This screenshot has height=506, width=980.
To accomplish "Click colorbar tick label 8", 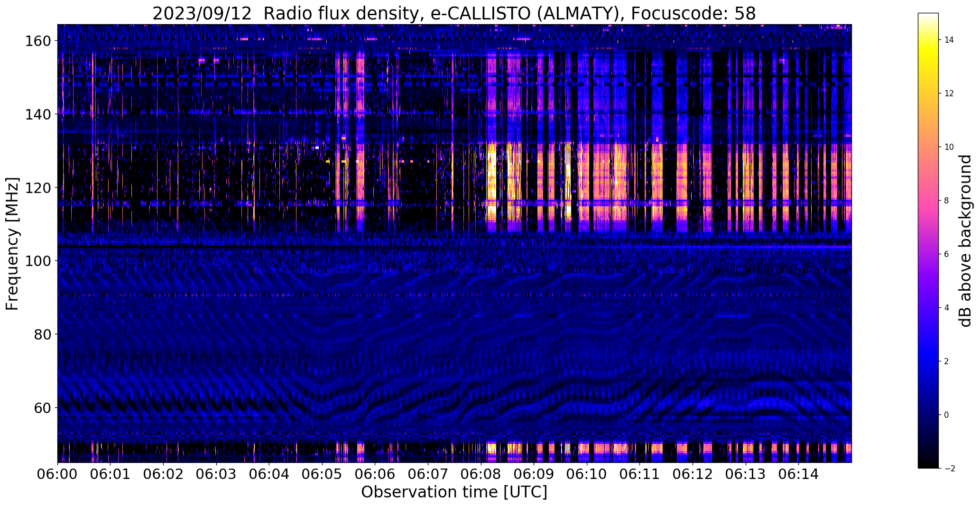I will click(x=947, y=201).
